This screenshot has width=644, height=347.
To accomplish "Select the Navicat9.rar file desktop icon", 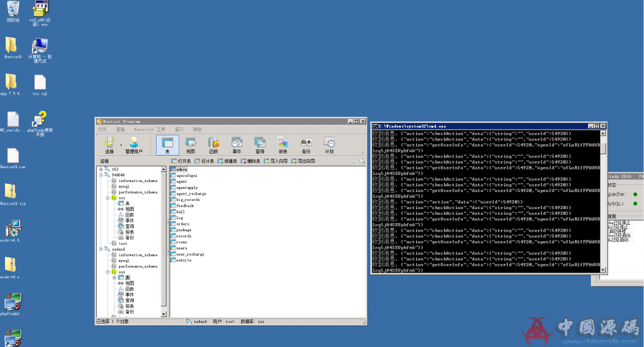I will (13, 159).
